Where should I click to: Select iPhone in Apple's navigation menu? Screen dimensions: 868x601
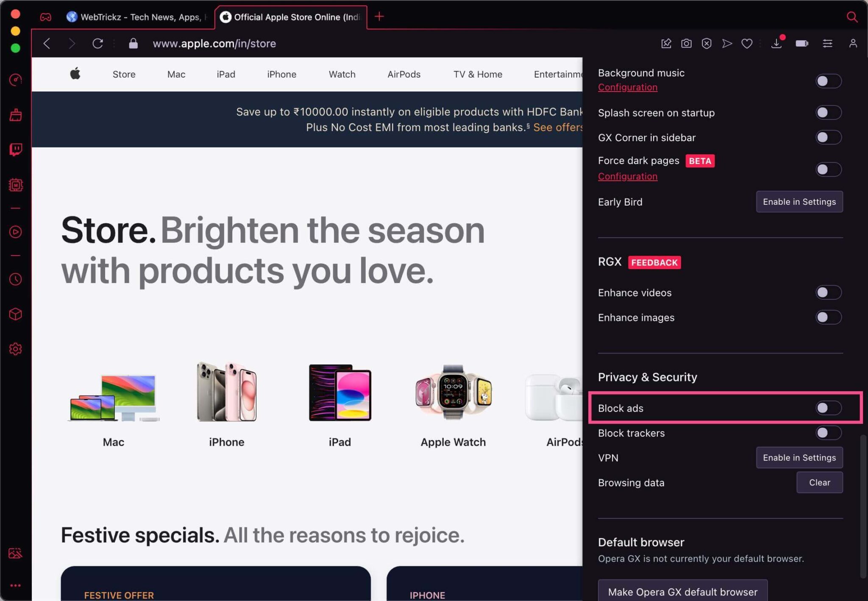point(281,74)
